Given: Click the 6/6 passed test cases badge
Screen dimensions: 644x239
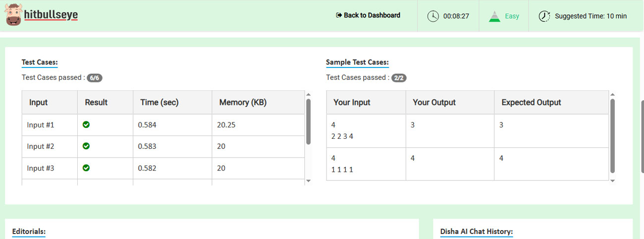Looking at the screenshot, I should pyautogui.click(x=95, y=78).
